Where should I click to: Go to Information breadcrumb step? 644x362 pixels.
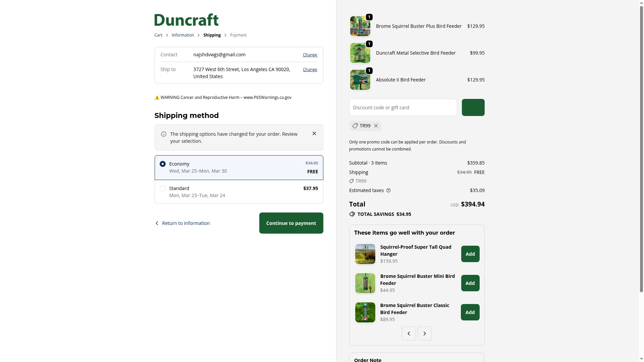183,35
